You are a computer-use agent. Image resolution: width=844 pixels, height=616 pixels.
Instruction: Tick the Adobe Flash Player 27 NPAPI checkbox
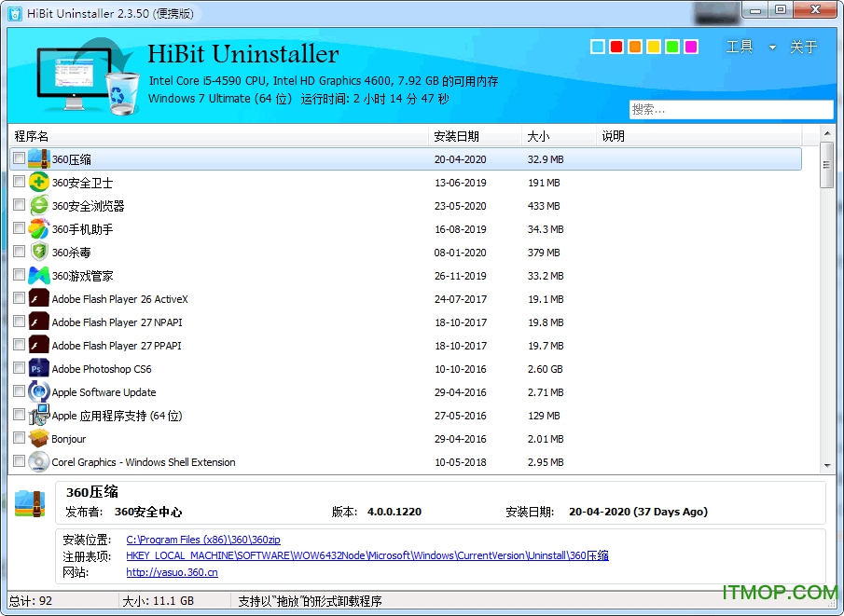coord(17,322)
